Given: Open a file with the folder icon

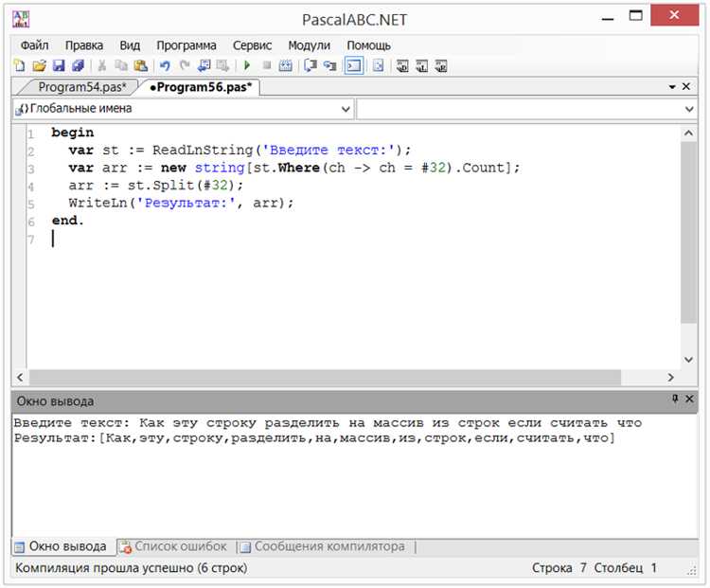Looking at the screenshot, I should [x=39, y=66].
